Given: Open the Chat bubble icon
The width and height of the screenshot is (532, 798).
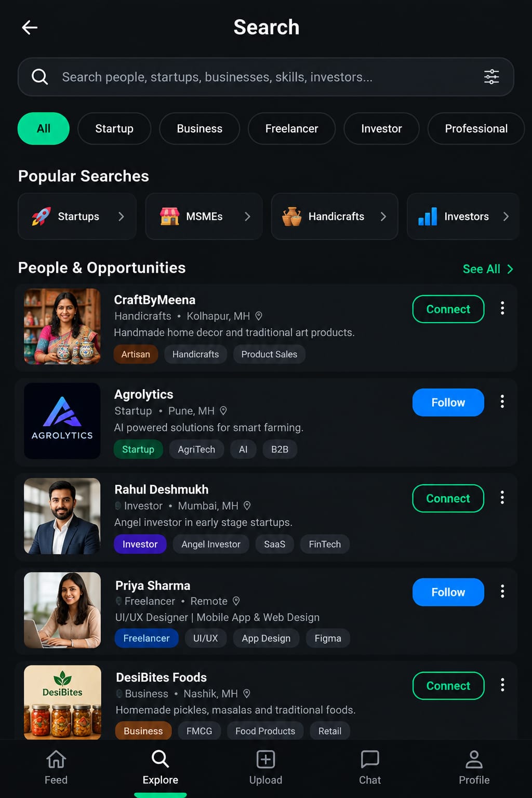Looking at the screenshot, I should tap(370, 760).
